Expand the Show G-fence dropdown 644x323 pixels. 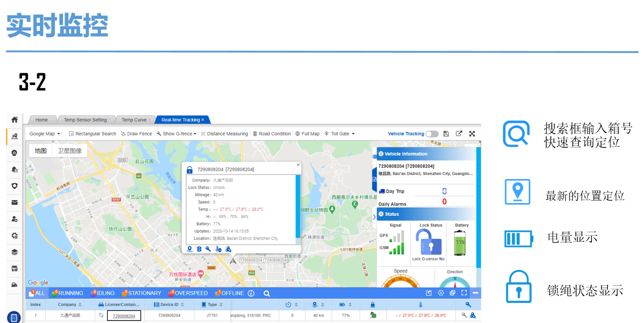tap(176, 134)
